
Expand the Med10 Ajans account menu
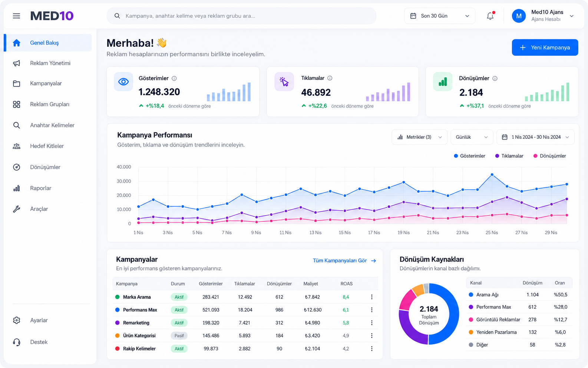coord(572,16)
